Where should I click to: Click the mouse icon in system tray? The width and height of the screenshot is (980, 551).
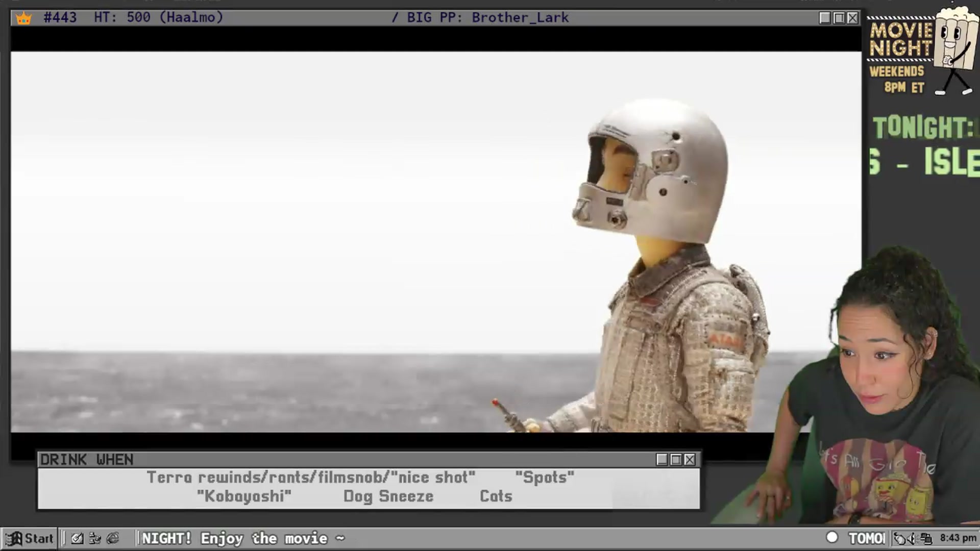pos(900,538)
